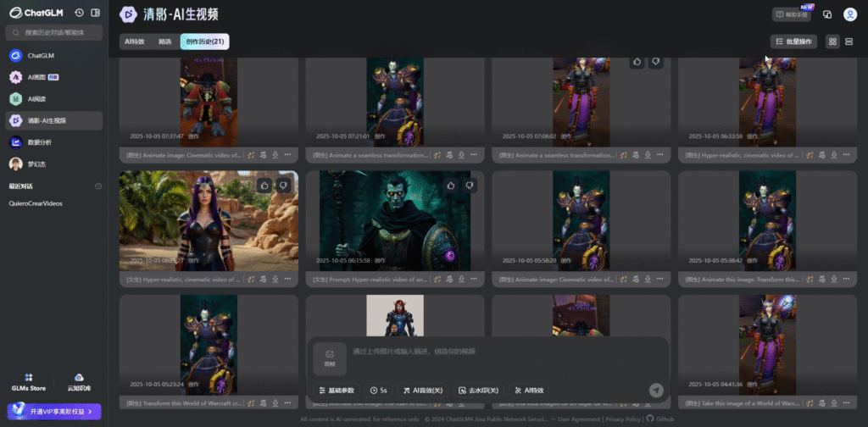Select grid view layout icon
The width and height of the screenshot is (868, 427).
(832, 42)
